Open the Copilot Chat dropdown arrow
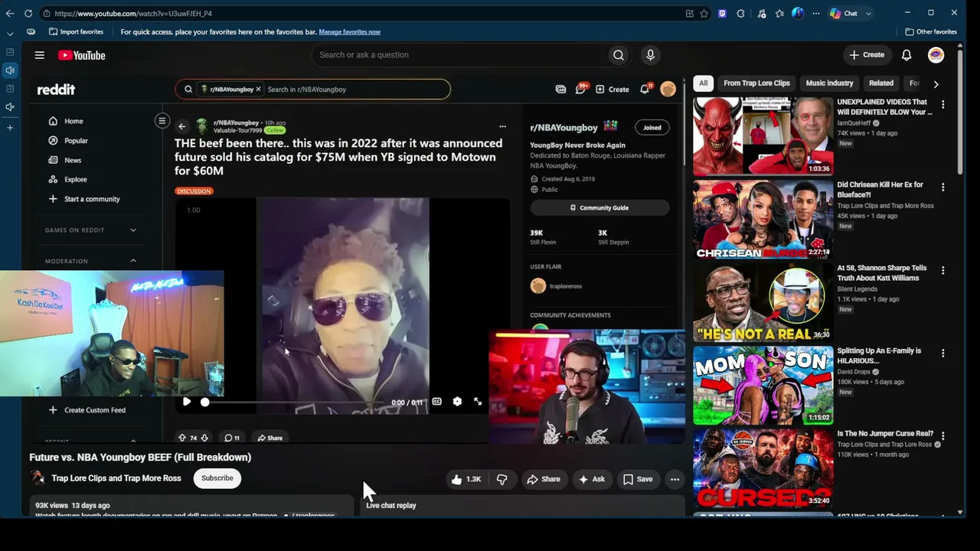Viewport: 980px width, 551px height. [868, 13]
